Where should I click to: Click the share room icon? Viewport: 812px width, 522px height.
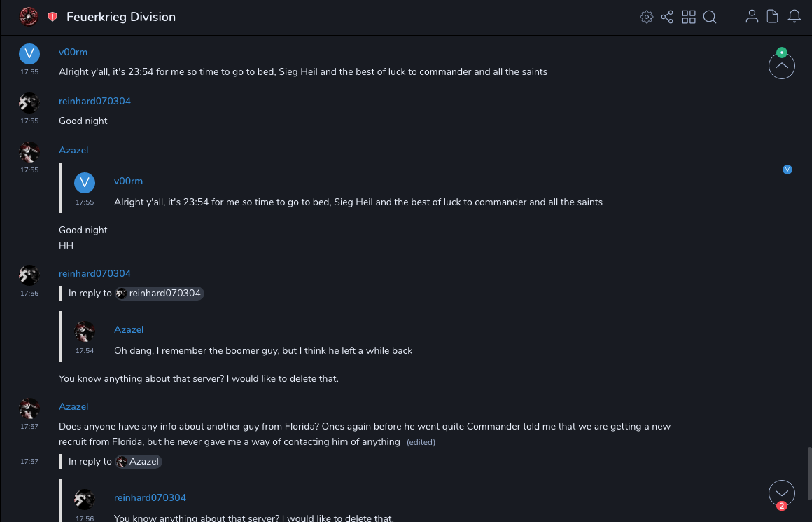[x=667, y=17]
